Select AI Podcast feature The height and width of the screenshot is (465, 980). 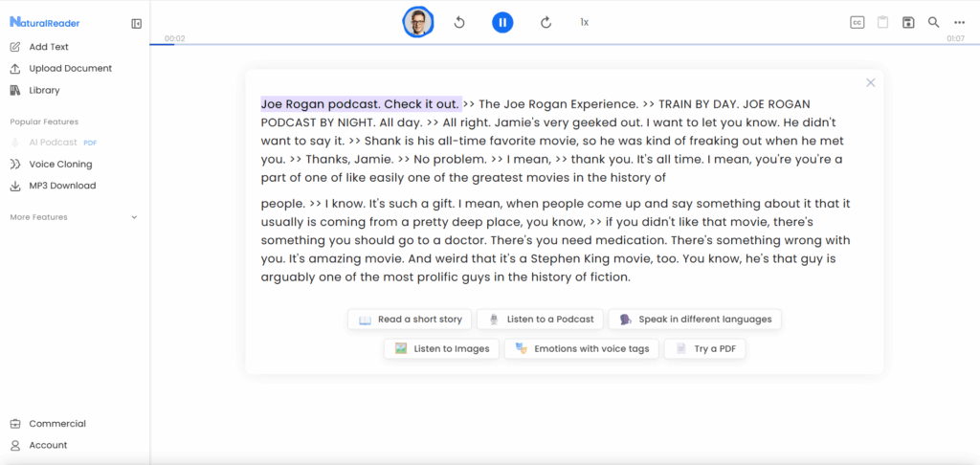point(54,143)
